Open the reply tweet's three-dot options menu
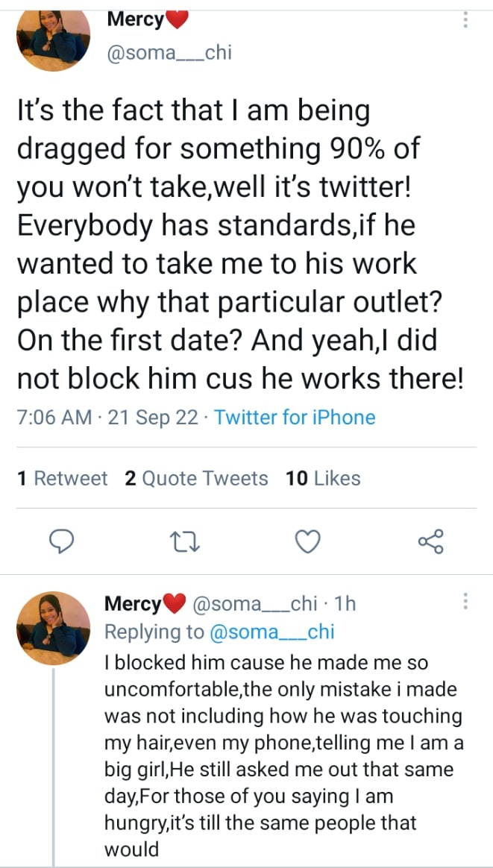The width and height of the screenshot is (493, 868). point(466,601)
